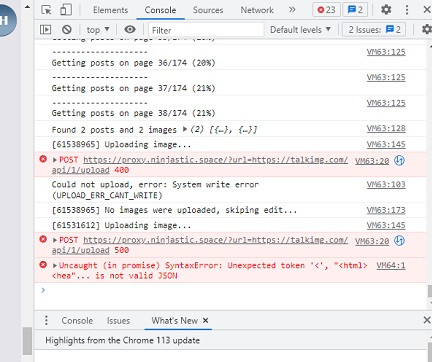
Task: Click 'Could not upload, error: System write error' text
Action: pos(155,184)
